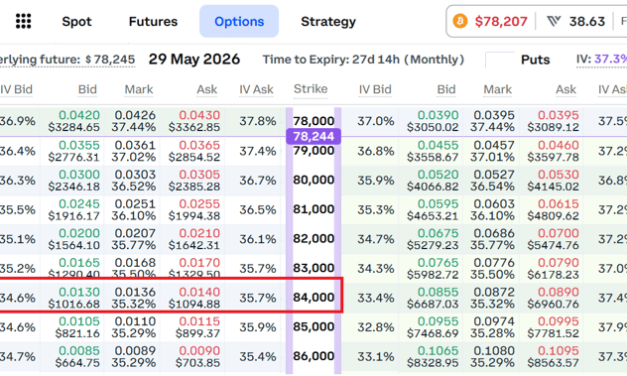Click call mark 0.0136 35.32%
This screenshot has height=376, width=627.
tap(134, 298)
